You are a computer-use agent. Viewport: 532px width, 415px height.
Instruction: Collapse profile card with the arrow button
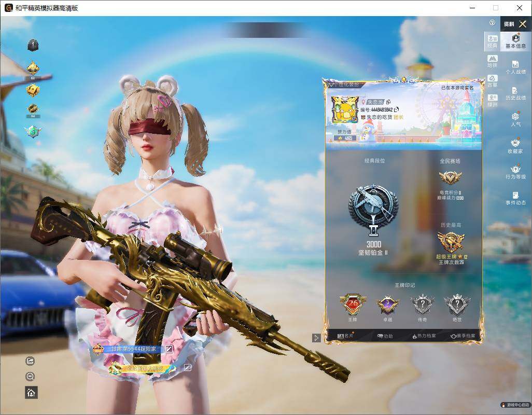(316, 338)
